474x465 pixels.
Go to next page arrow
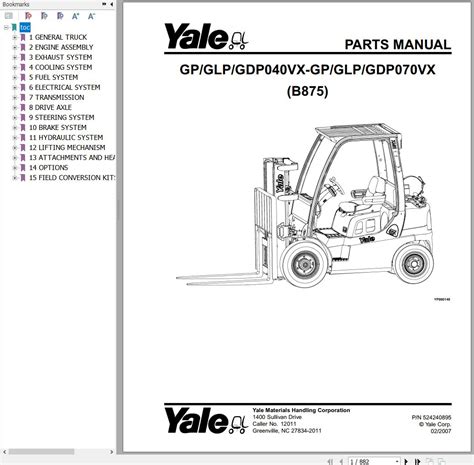tap(406, 461)
